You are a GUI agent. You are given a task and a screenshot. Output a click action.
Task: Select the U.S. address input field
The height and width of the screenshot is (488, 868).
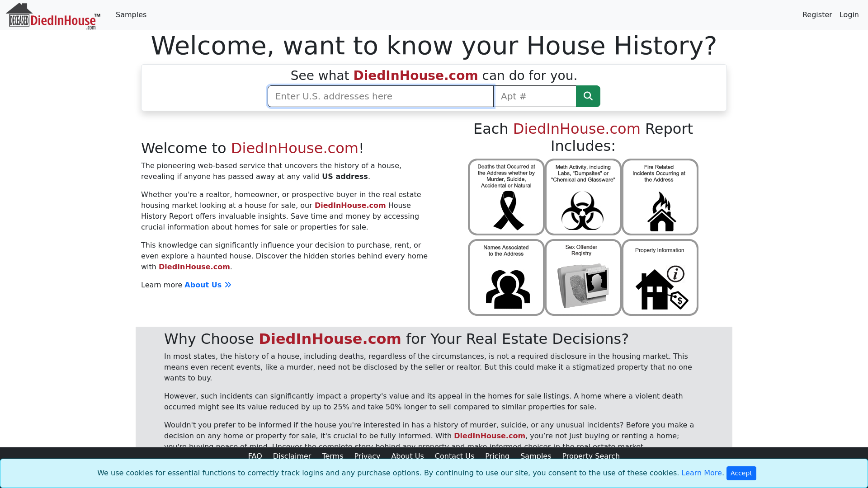(380, 96)
